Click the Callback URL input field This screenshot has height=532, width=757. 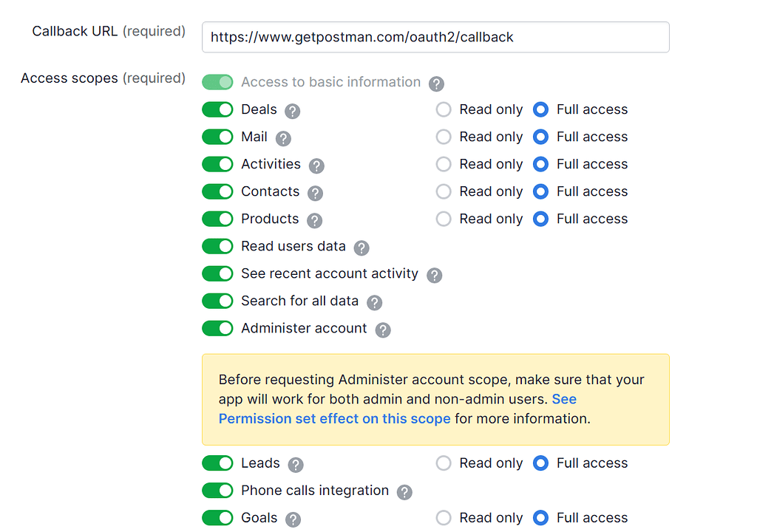[435, 37]
